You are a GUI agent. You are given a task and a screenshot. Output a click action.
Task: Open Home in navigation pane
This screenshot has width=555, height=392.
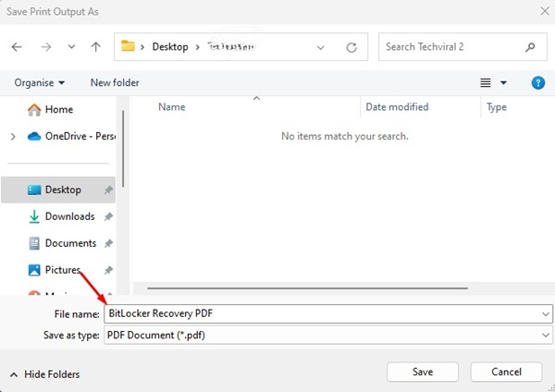pos(50,109)
